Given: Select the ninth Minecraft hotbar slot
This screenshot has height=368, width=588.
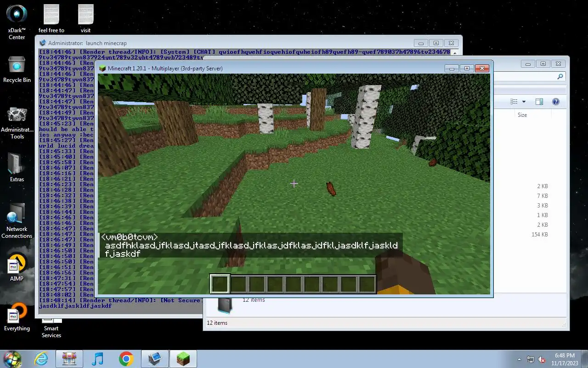Looking at the screenshot, I should pyautogui.click(x=367, y=284).
